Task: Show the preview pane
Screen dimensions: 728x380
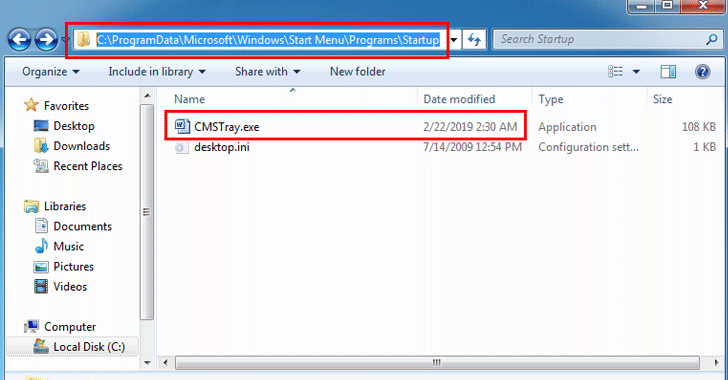Action: pyautogui.click(x=668, y=72)
